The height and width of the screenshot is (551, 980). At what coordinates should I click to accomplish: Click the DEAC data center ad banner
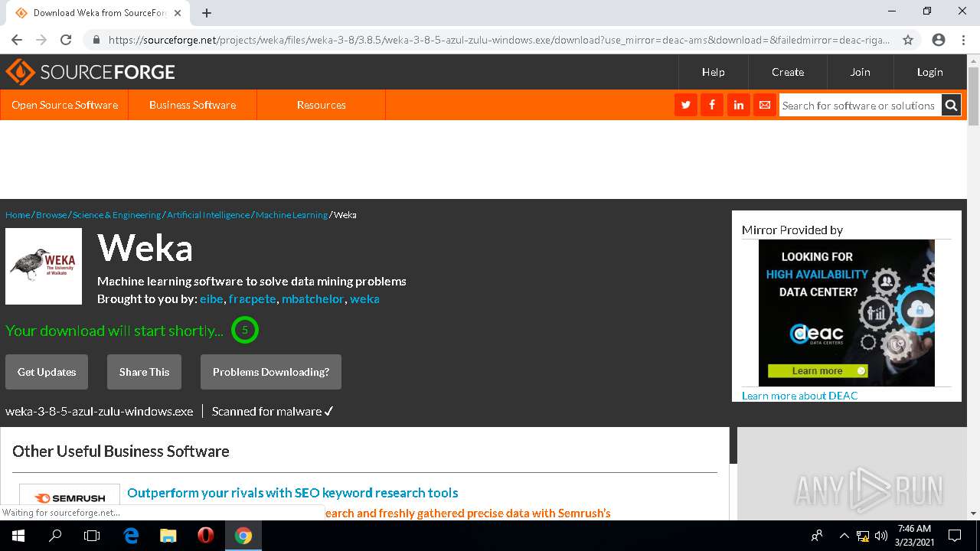click(x=846, y=313)
